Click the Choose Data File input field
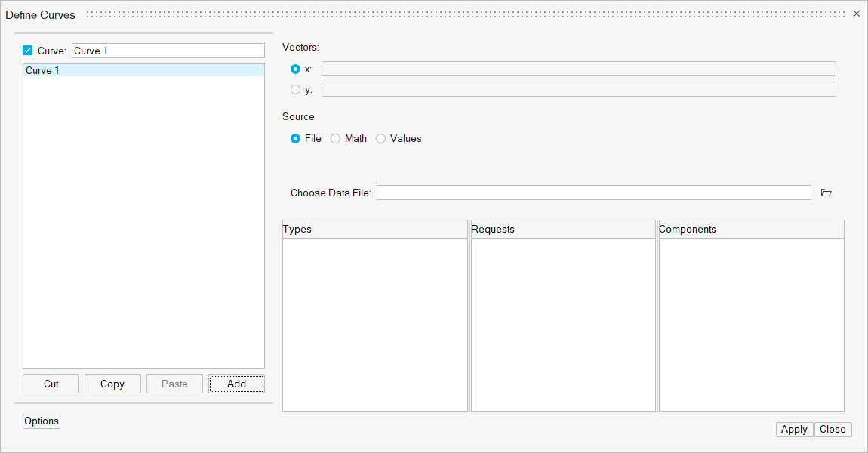This screenshot has height=453, width=868. [x=593, y=193]
